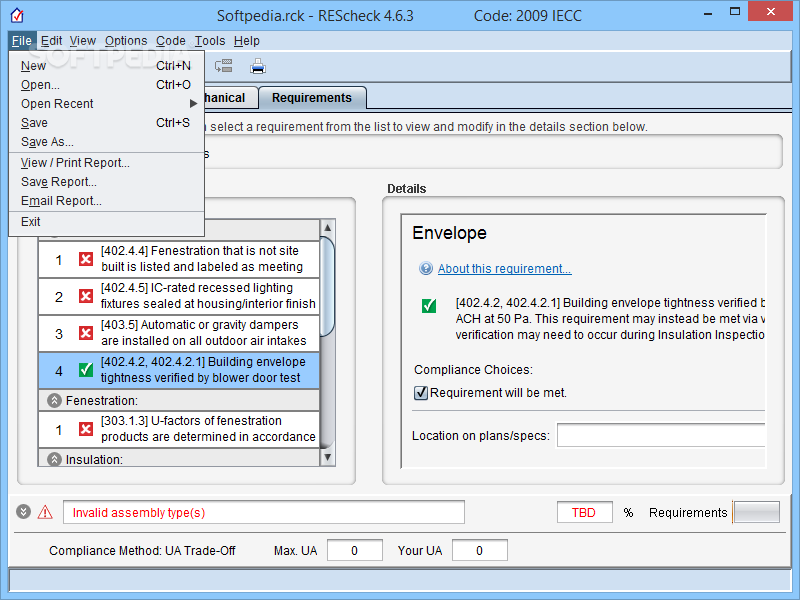The height and width of the screenshot is (600, 800).
Task: Select row '[402.4.5] IC-rated recessed lighting'
Action: click(179, 296)
